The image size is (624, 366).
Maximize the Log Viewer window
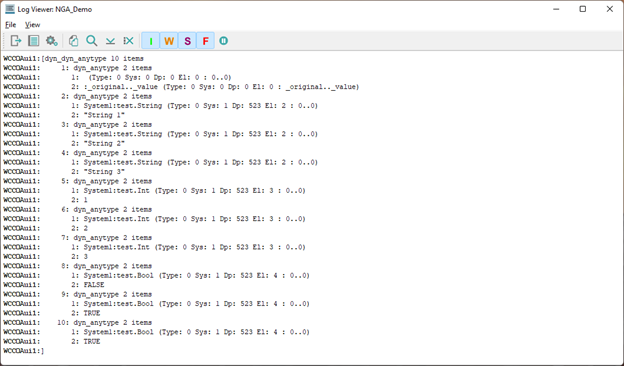click(x=583, y=9)
